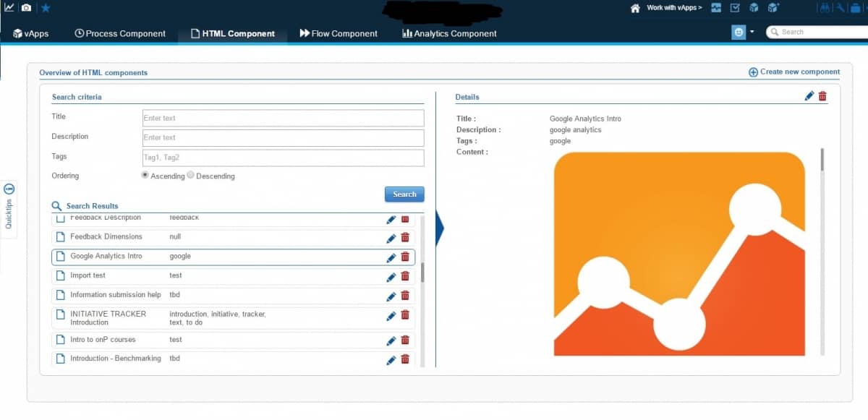Screen dimensions: 868x420
Task: Click the blue star favorites icon
Action: tap(46, 7)
